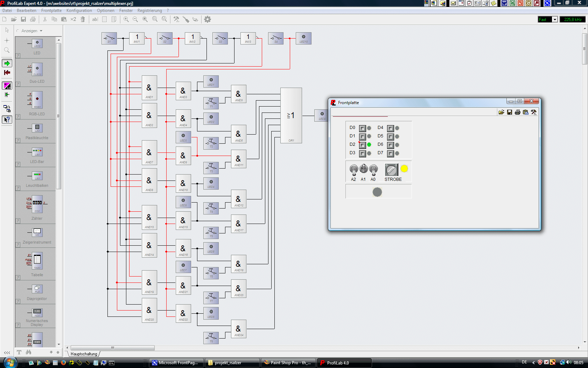Screen dimensions: 588x368
Task: Switch to projekt_rsalzer taskbar button
Action: pyautogui.click(x=233, y=363)
